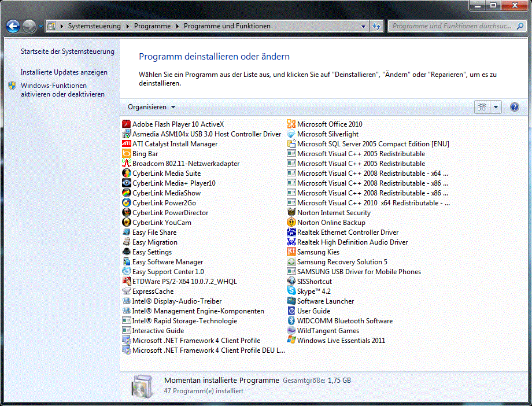Select the Easy Settings hat icon
The image size is (532, 406).
[127, 252]
